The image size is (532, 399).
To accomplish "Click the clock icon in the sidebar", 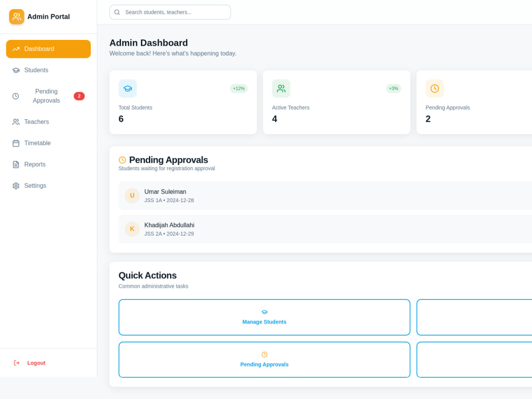I will tap(15, 96).
